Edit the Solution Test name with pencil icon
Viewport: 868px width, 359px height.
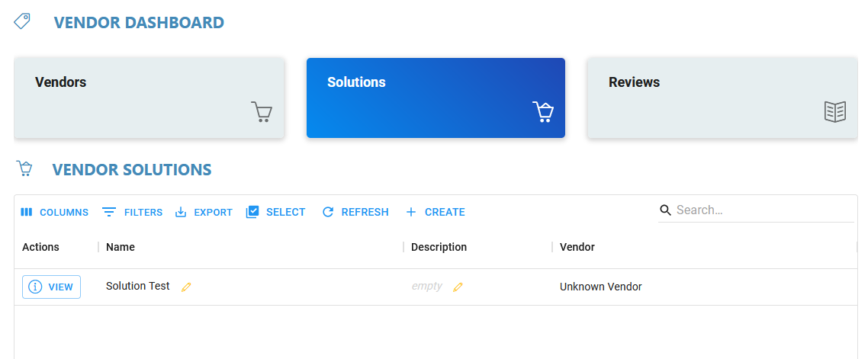(x=186, y=287)
